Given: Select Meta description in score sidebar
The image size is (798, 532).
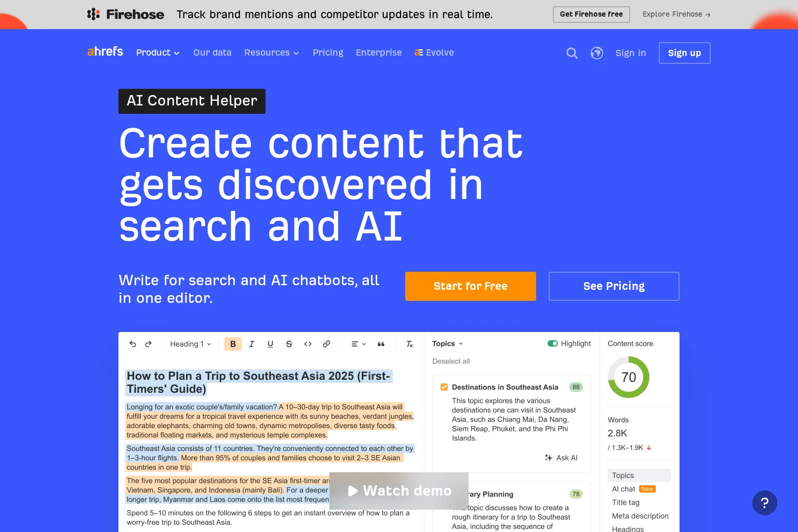Looking at the screenshot, I should [x=640, y=516].
